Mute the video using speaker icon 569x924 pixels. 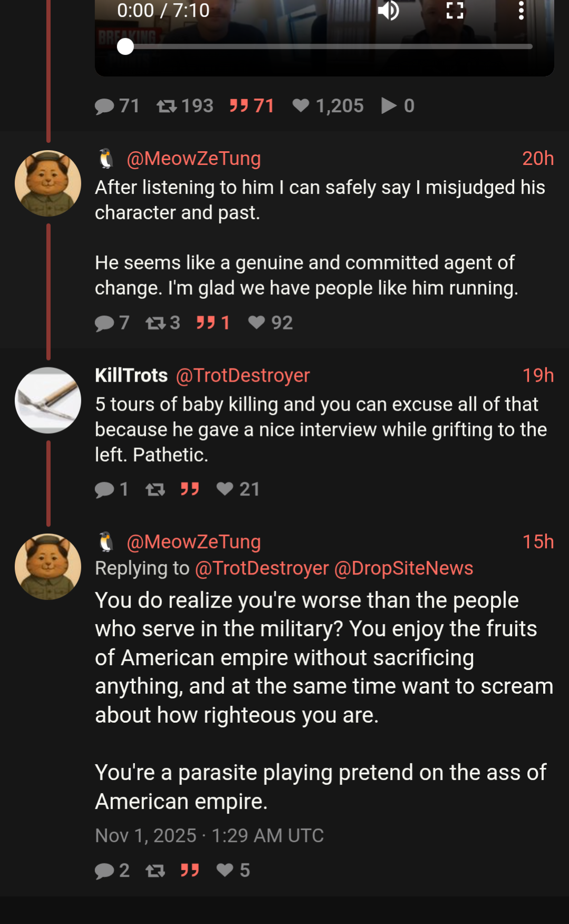pos(389,11)
